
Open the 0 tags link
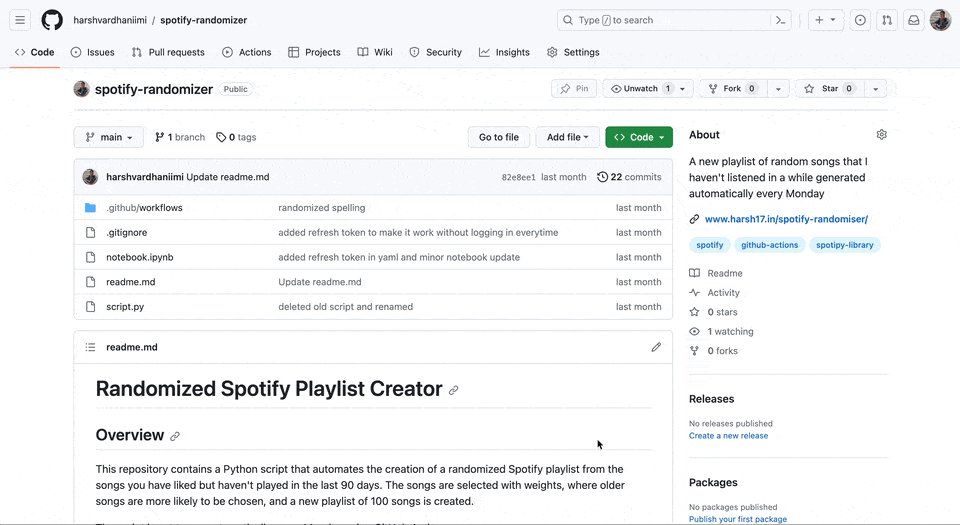coord(236,137)
